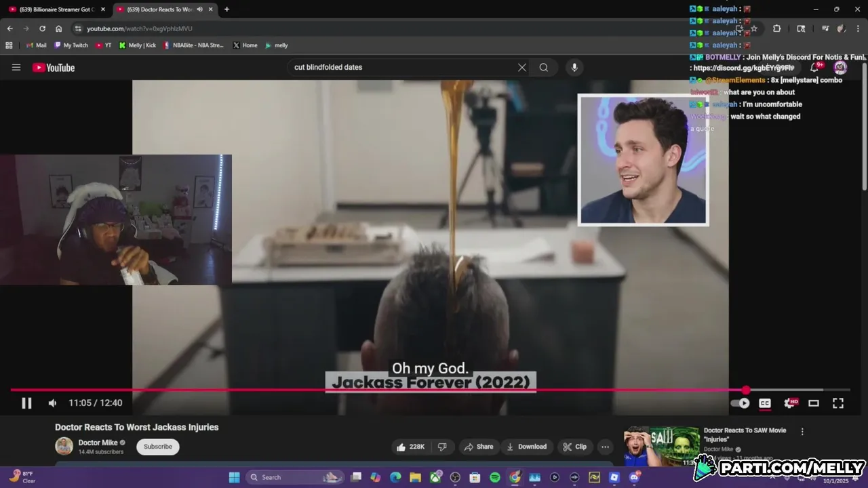Share the video
This screenshot has height=488, width=868.
tap(479, 447)
